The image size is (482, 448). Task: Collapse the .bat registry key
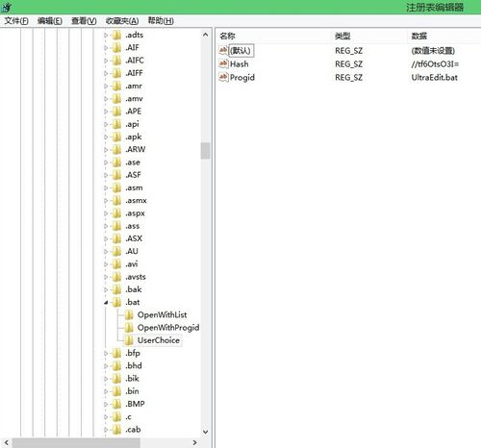[106, 302]
